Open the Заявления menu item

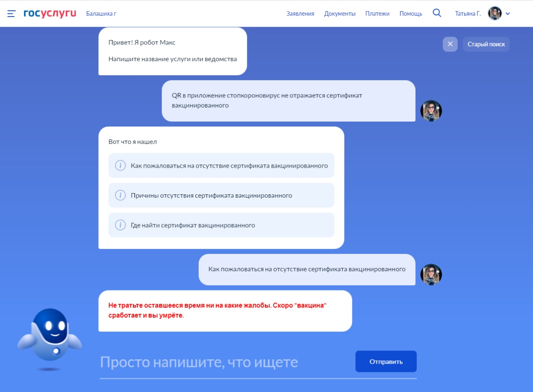[x=300, y=14]
